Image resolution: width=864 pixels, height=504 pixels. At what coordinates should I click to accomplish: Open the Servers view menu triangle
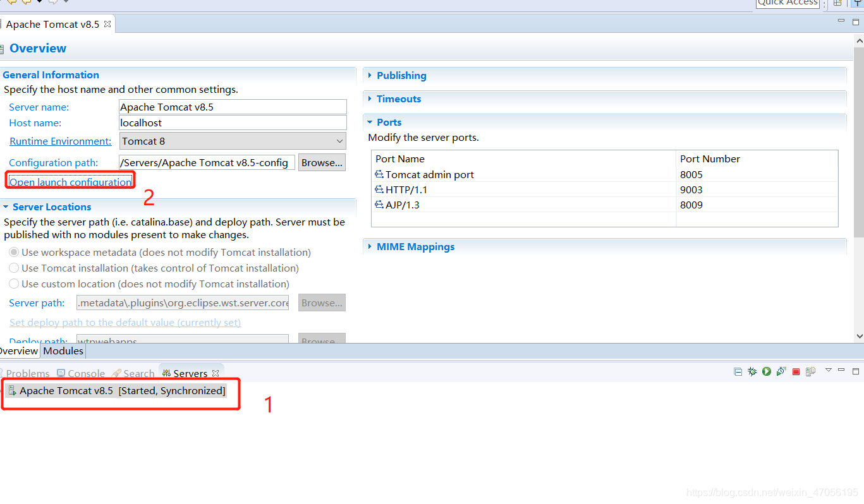(x=828, y=370)
